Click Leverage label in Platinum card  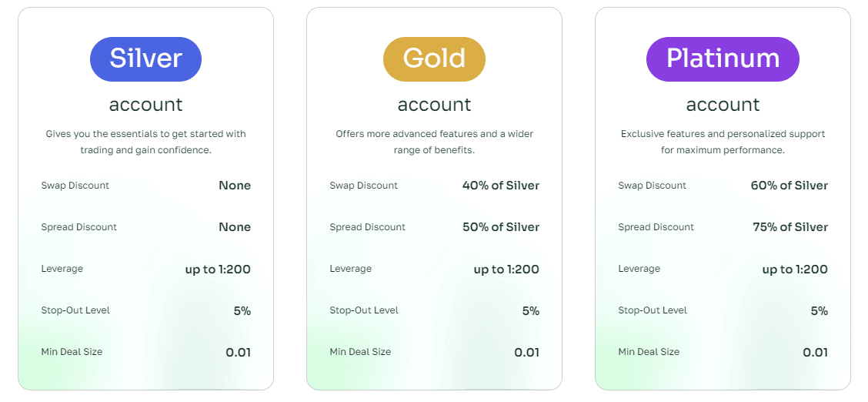pyautogui.click(x=639, y=269)
